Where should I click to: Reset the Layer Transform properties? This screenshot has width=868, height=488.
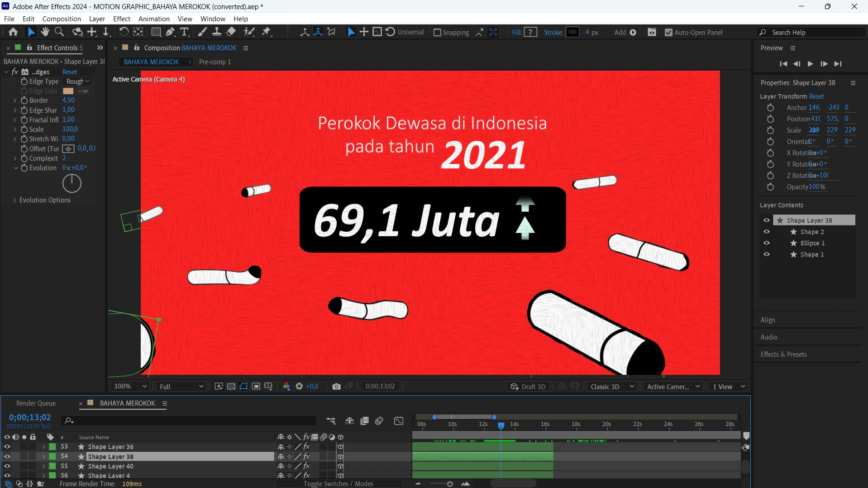tap(816, 96)
